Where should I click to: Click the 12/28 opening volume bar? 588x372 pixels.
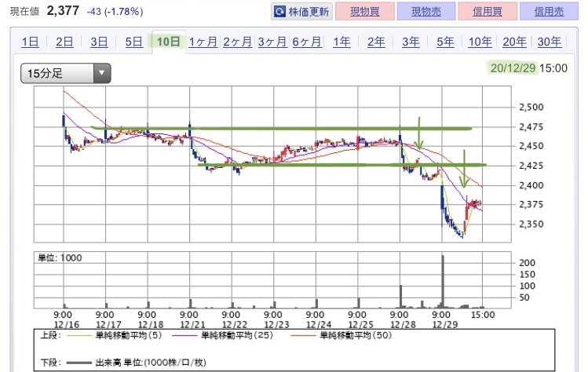pyautogui.click(x=401, y=297)
